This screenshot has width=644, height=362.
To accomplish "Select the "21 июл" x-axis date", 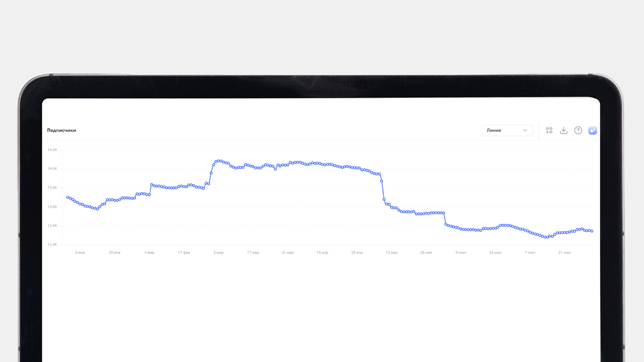I will (x=564, y=253).
